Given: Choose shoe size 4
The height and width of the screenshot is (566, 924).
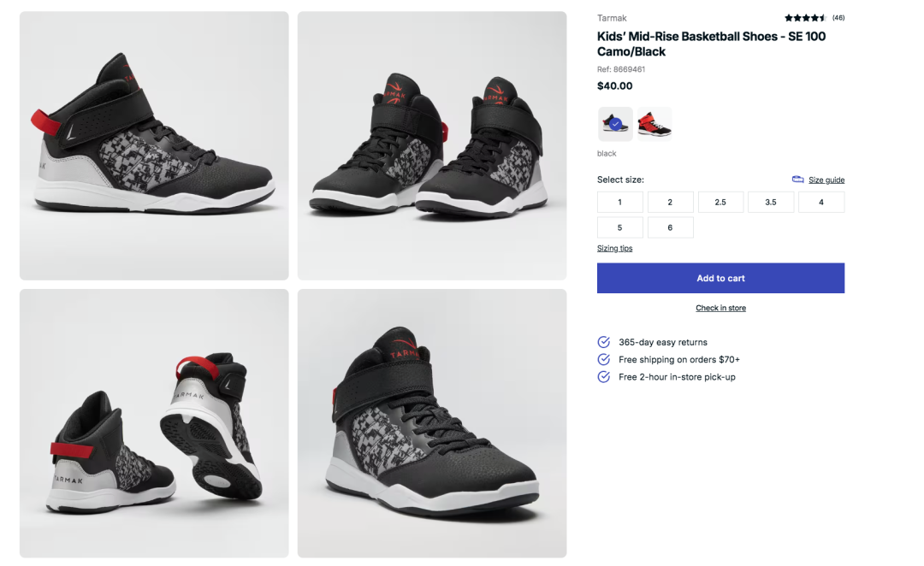Looking at the screenshot, I should click(x=821, y=202).
